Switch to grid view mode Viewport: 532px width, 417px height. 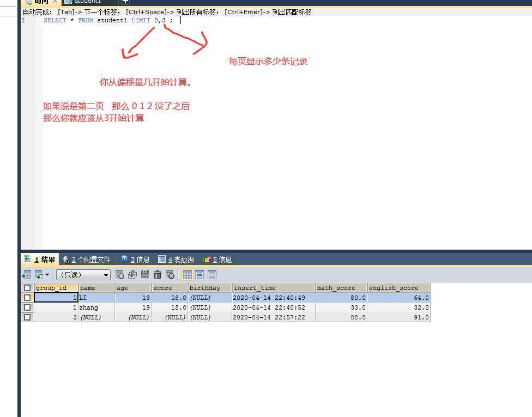tap(188, 275)
